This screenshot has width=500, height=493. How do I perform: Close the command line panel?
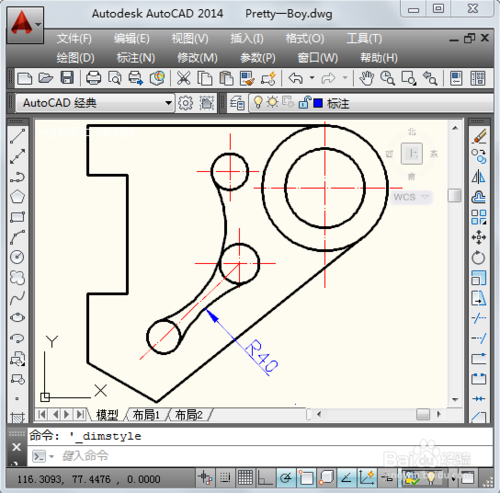(x=16, y=447)
